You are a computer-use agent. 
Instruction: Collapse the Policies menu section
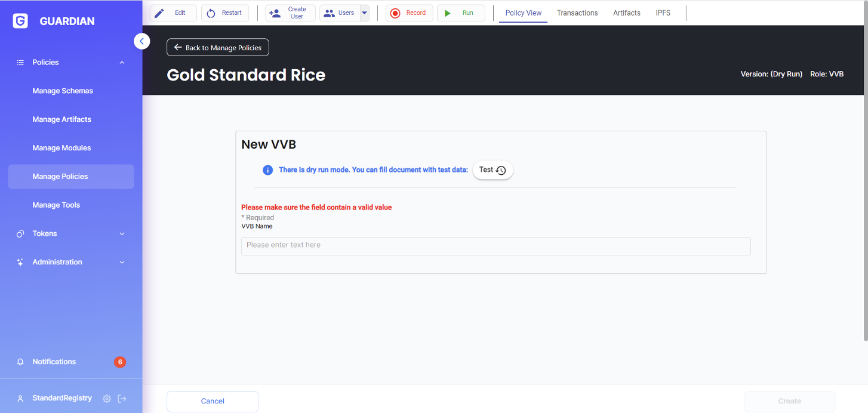[x=122, y=63]
